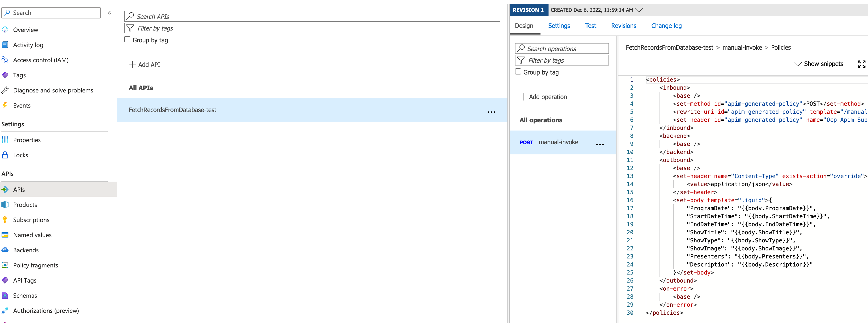Click the purple Tags icon
The image size is (868, 323).
point(5,75)
